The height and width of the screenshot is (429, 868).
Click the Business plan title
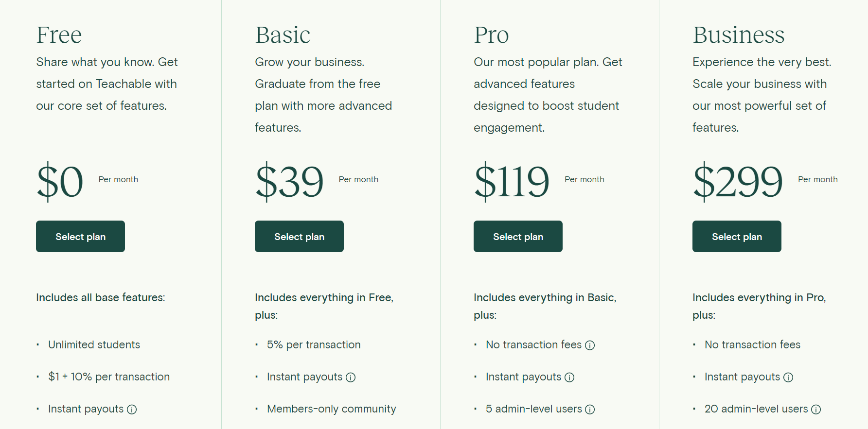[x=738, y=35]
